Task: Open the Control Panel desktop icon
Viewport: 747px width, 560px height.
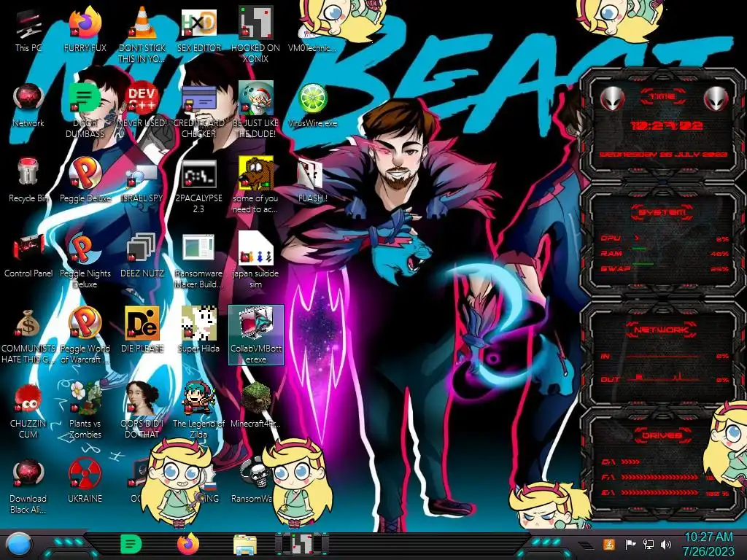Action: point(28,255)
